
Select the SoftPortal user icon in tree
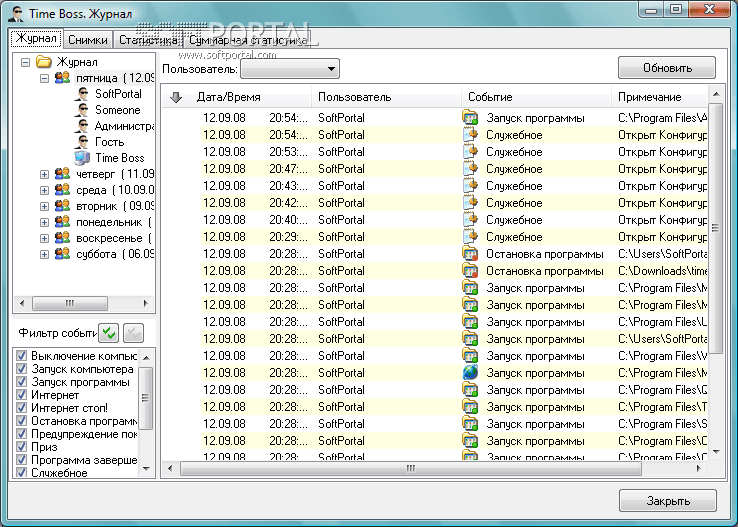coord(82,94)
